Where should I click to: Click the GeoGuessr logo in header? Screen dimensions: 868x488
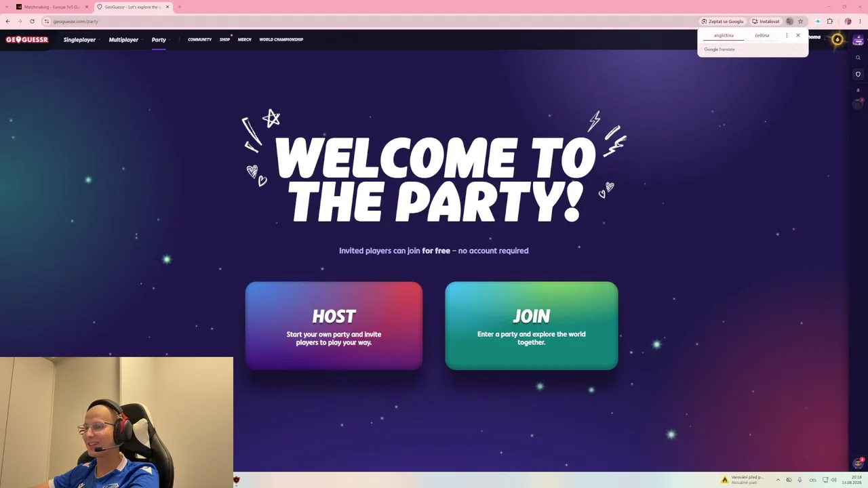(x=27, y=39)
